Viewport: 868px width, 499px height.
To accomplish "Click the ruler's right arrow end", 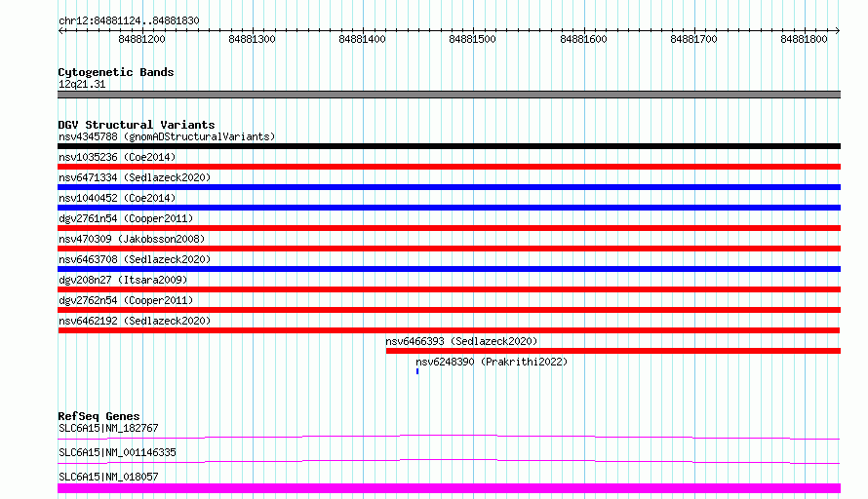I will coord(838,30).
